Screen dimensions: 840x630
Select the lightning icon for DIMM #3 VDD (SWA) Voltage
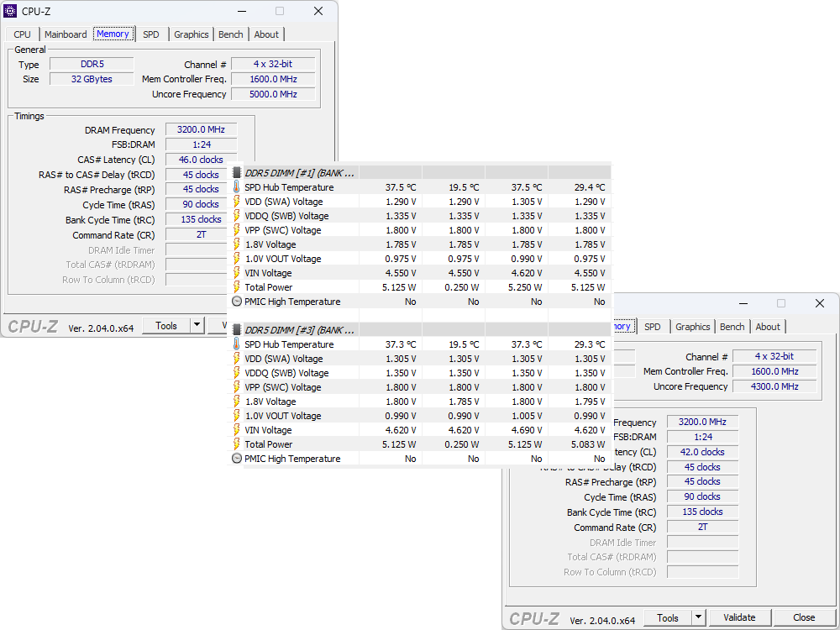(237, 359)
